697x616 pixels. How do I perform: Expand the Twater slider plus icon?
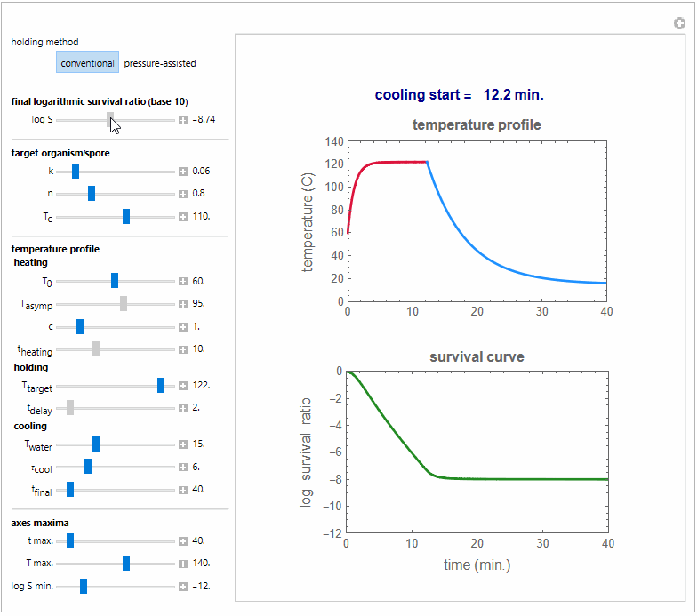183,444
